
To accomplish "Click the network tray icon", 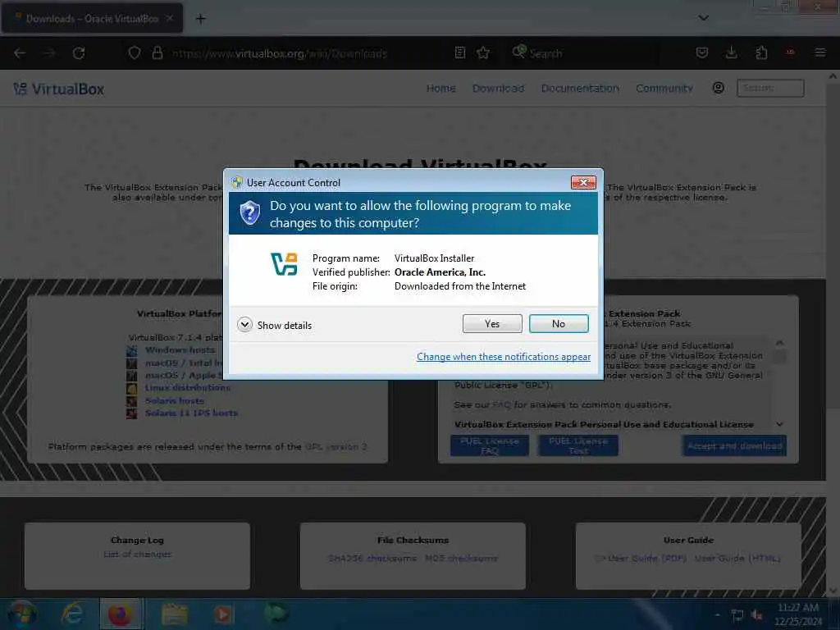I will [737, 615].
